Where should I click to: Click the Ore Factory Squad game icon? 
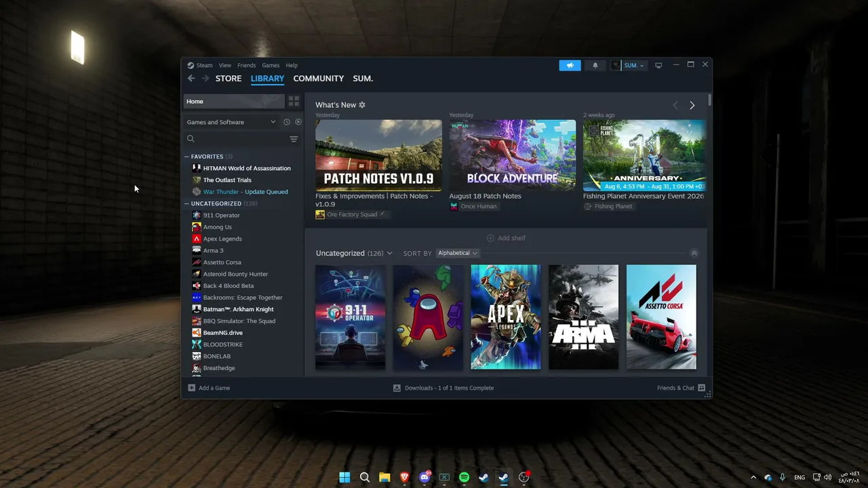[320, 214]
